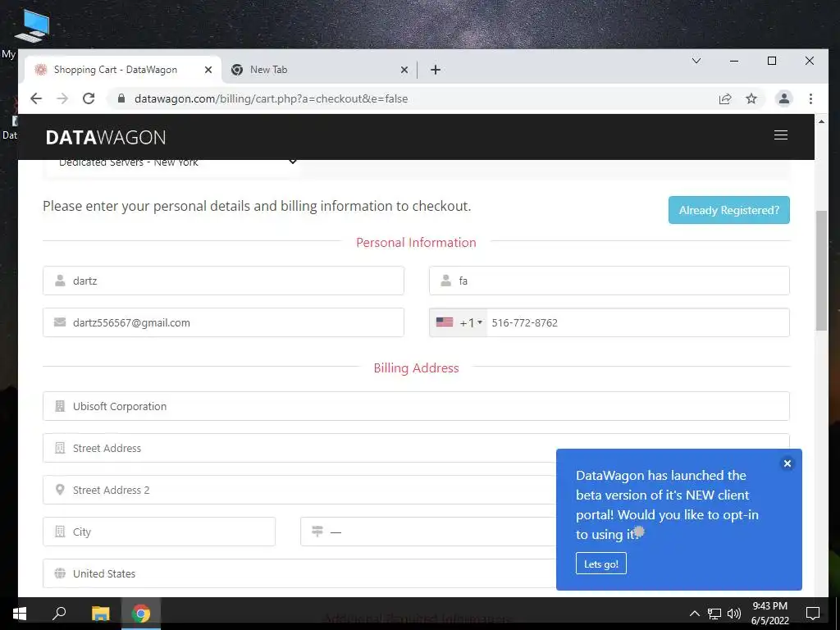
Task: Click the building icon in company field
Action: 60,406
